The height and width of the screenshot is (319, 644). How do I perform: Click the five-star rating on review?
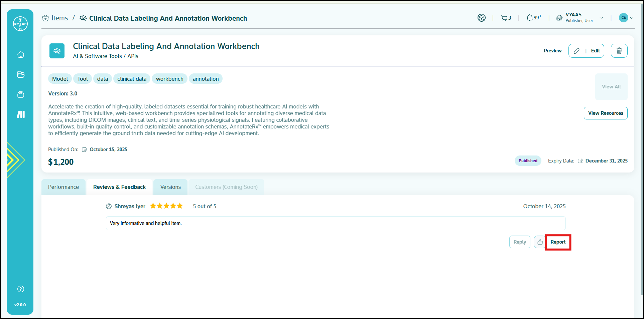(x=166, y=206)
